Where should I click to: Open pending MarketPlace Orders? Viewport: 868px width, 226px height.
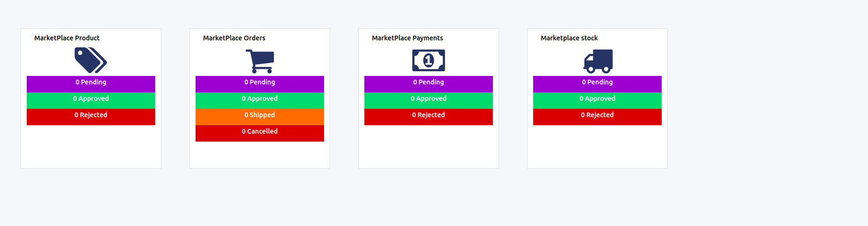pos(260,83)
